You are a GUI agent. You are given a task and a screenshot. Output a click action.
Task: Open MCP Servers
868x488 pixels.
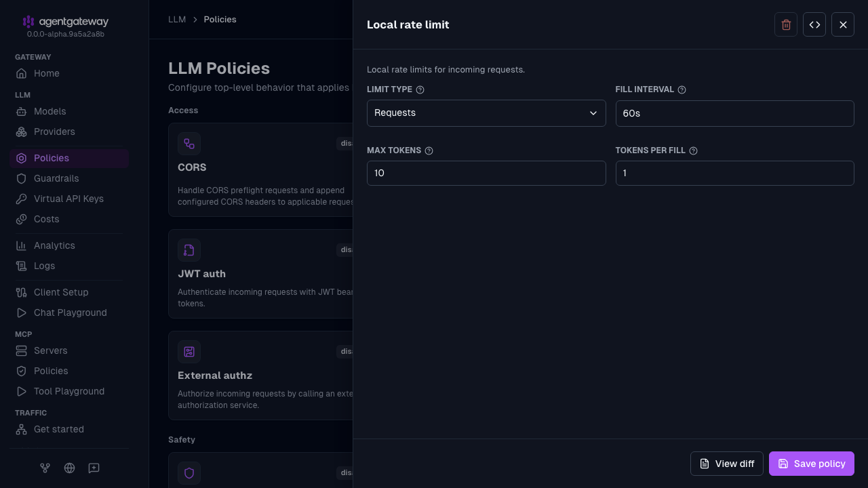pyautogui.click(x=69, y=350)
